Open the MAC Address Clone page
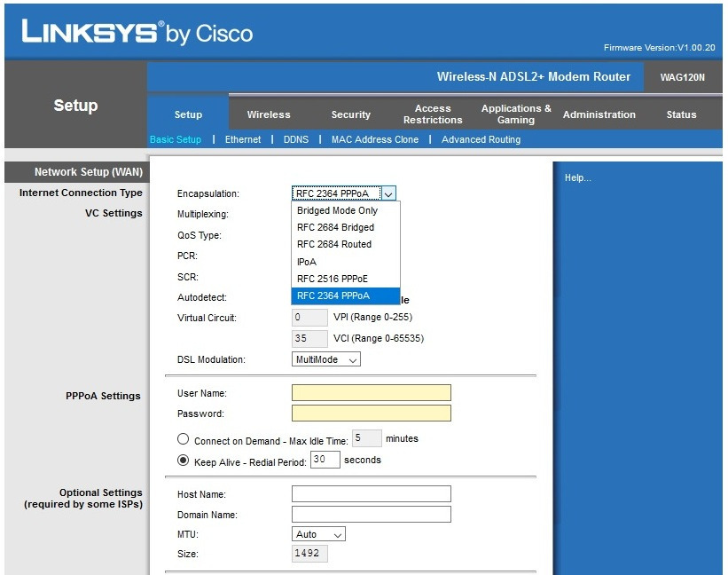Image resolution: width=728 pixels, height=575 pixels. pos(375,139)
